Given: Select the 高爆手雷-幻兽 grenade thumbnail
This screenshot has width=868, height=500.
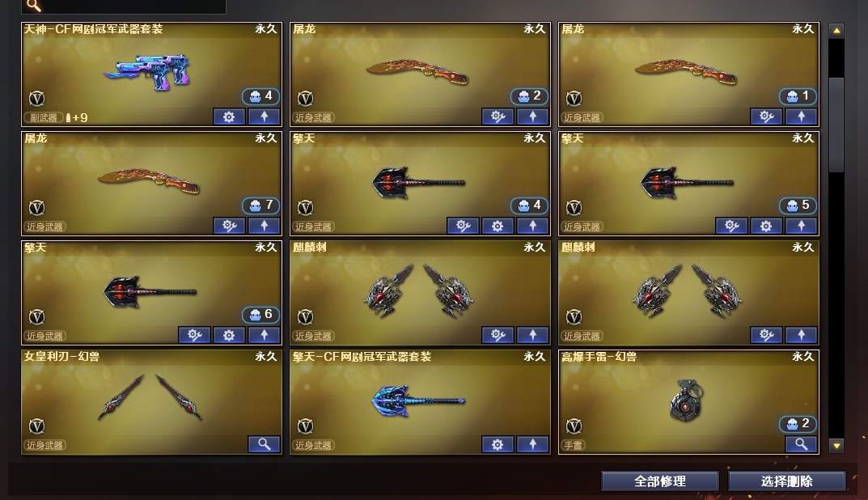Looking at the screenshot, I should pos(686,400).
